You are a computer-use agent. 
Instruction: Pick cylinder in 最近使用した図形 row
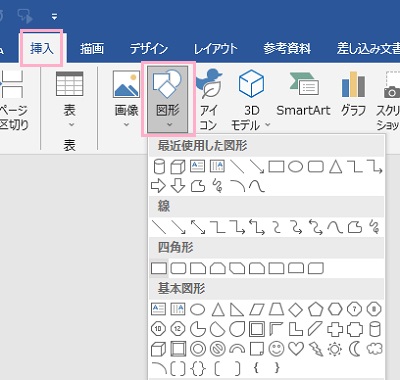pos(159,166)
